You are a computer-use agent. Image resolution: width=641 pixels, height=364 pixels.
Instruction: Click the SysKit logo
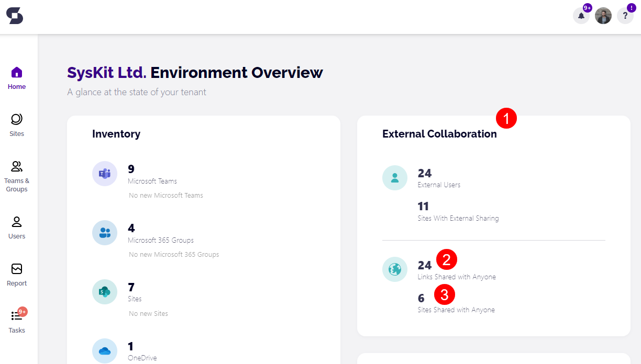(x=15, y=16)
